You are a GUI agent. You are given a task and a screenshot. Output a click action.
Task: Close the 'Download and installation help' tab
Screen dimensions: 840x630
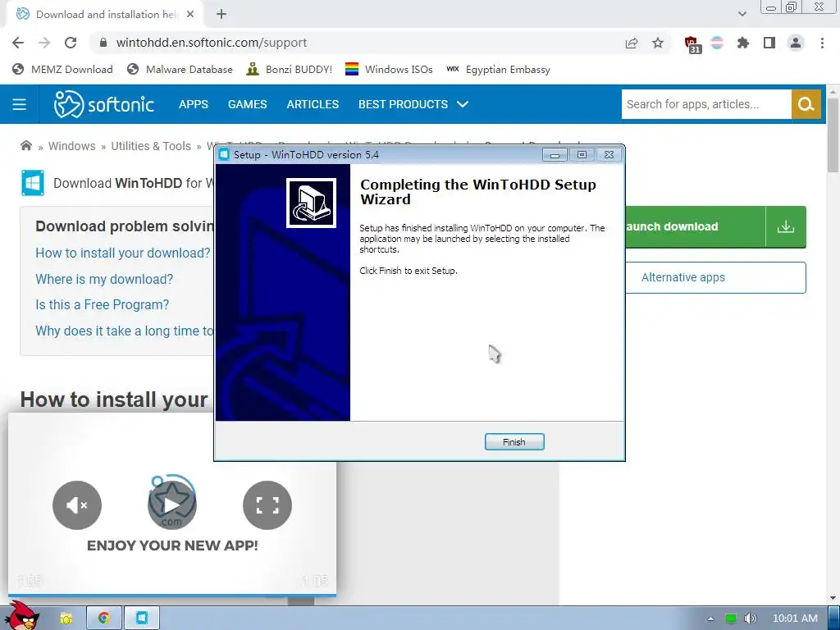[190, 15]
